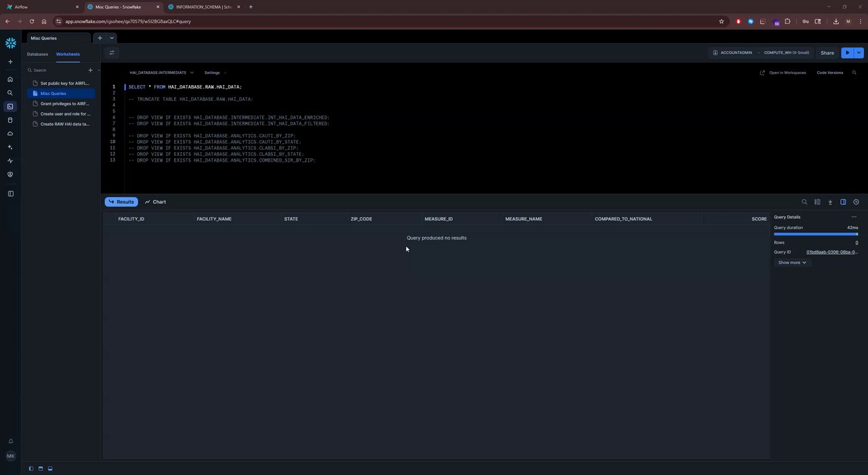Viewport: 868px width, 475px height.
Task: Click Open in Workspaces link
Action: coord(783,73)
